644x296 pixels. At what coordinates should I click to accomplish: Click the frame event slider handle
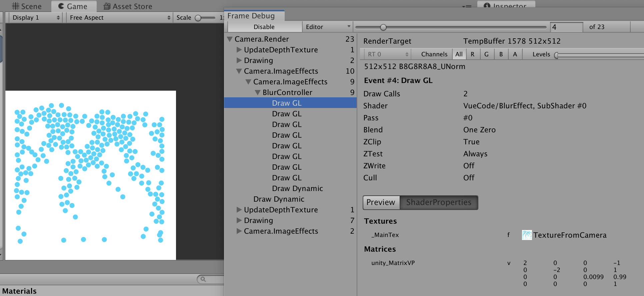(x=383, y=27)
